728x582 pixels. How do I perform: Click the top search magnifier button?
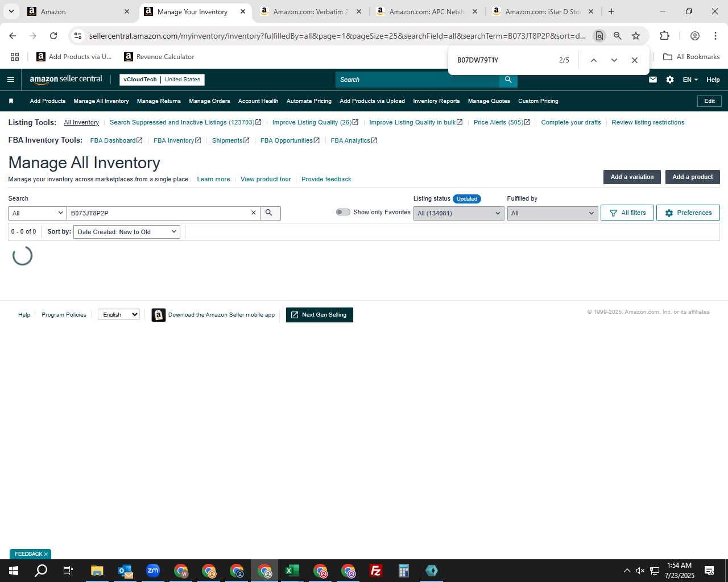tap(508, 80)
